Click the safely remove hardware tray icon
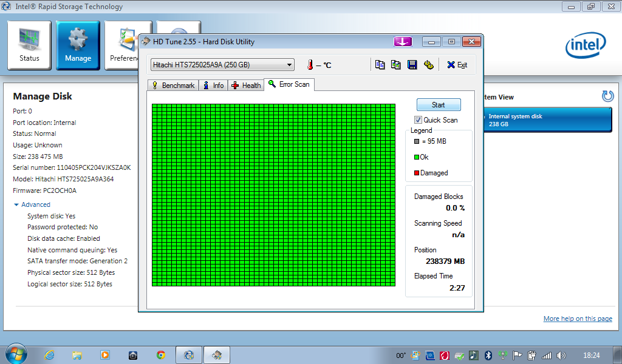The width and height of the screenshot is (622, 364). (x=459, y=356)
